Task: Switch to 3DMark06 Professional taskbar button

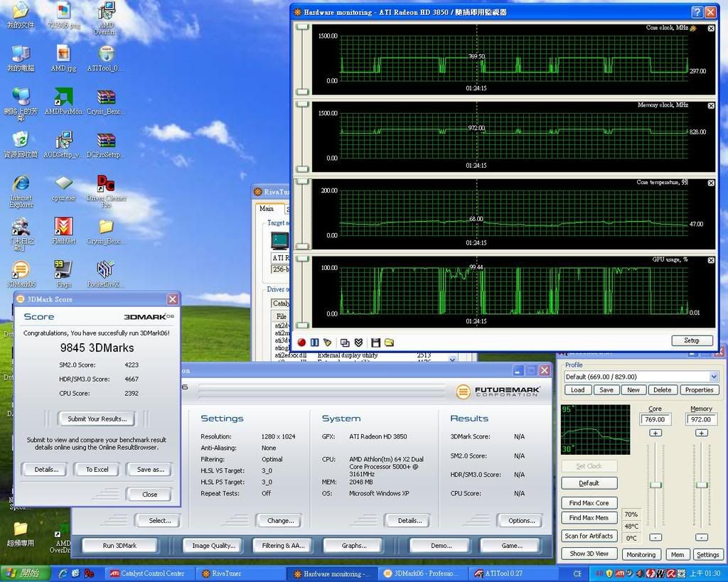Action: (x=422, y=573)
